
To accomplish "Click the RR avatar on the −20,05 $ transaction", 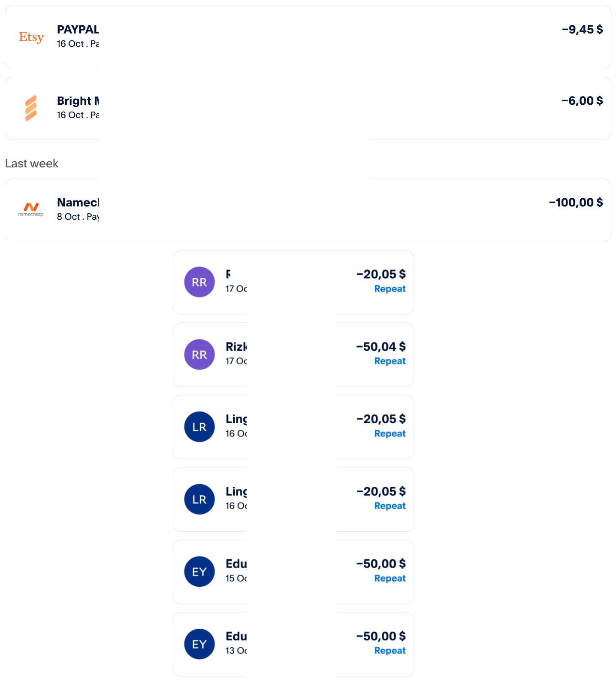I will (199, 282).
